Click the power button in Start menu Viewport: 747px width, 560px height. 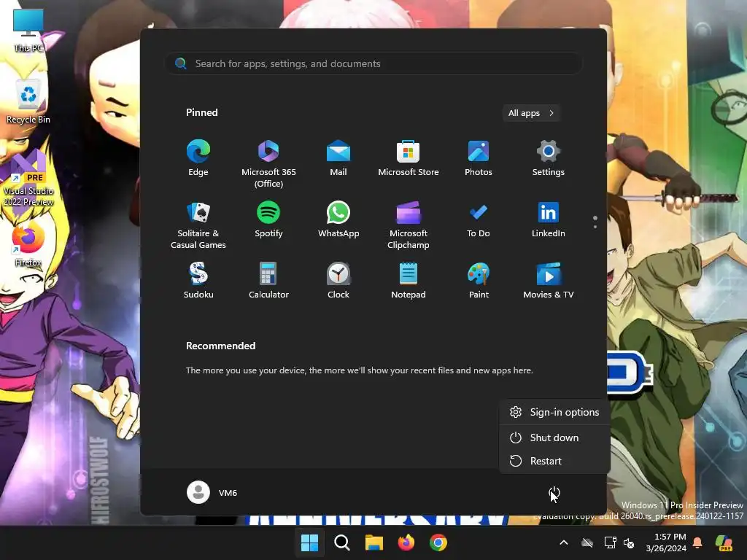pyautogui.click(x=554, y=493)
